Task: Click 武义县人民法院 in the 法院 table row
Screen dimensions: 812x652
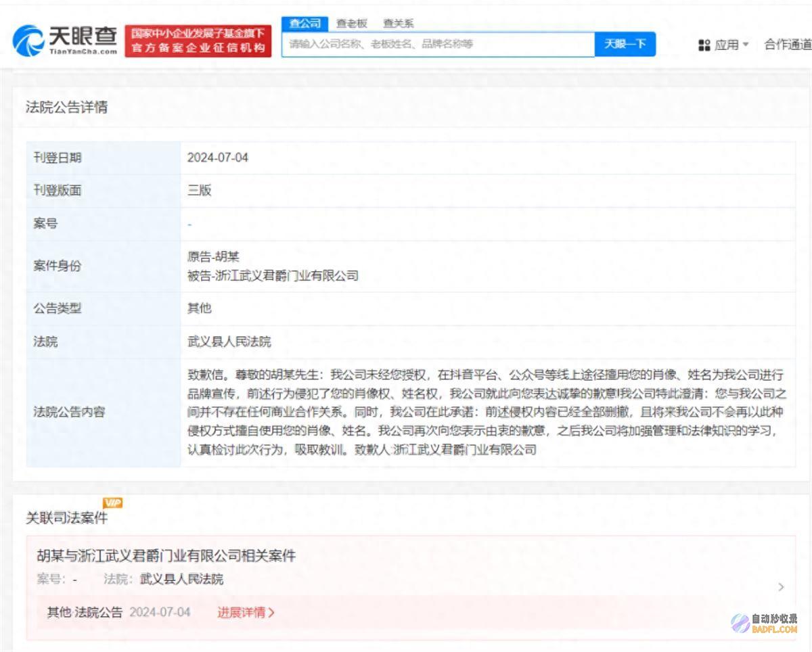Action: (x=229, y=342)
